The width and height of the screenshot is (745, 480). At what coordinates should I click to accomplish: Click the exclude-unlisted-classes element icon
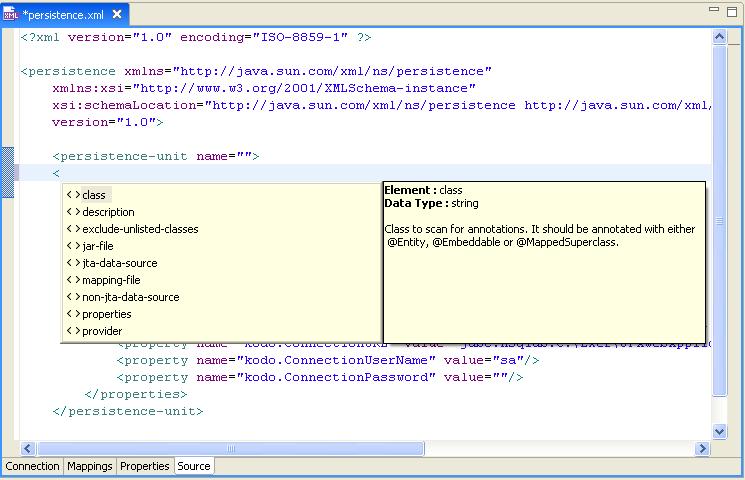(x=73, y=229)
